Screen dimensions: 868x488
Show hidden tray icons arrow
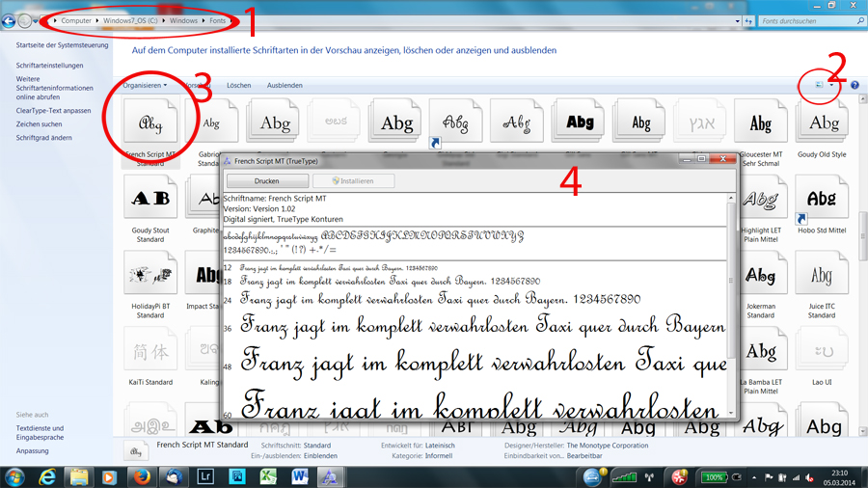(x=754, y=477)
